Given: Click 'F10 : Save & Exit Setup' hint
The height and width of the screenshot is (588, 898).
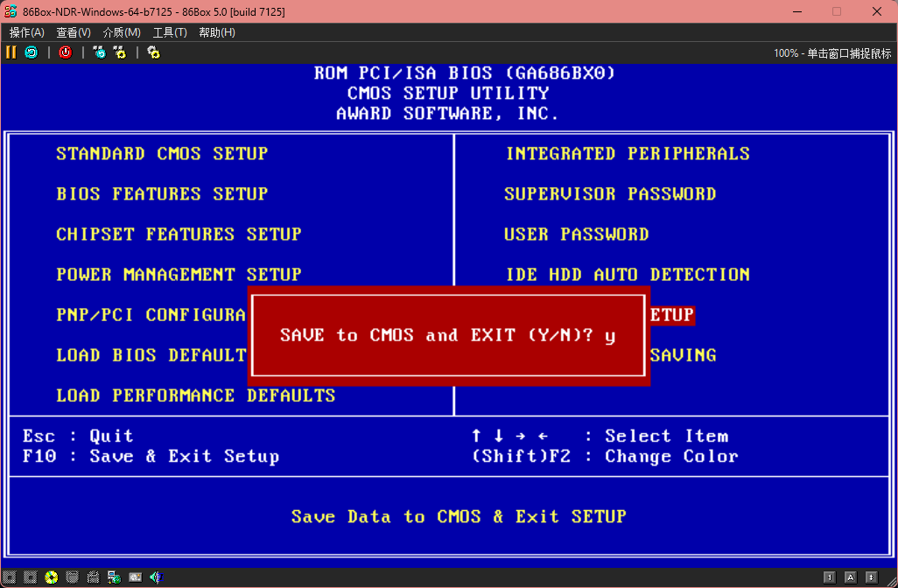Looking at the screenshot, I should [x=151, y=457].
